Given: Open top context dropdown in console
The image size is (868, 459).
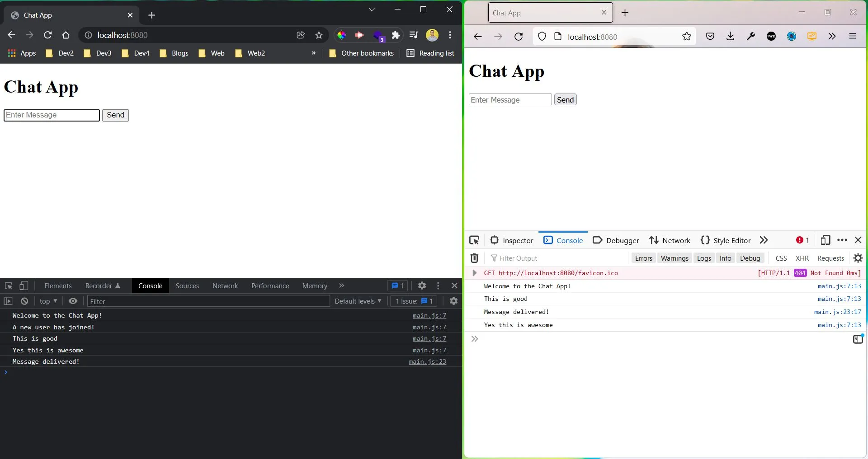Looking at the screenshot, I should (48, 301).
